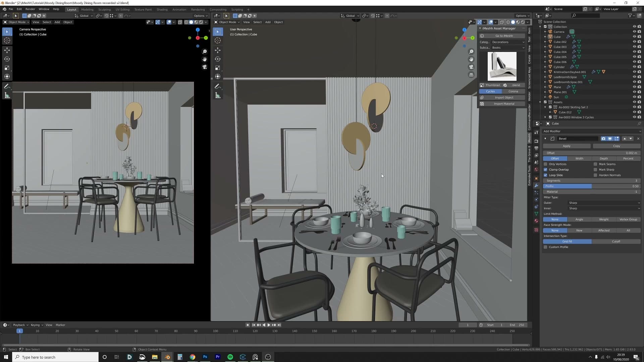Click the Apply button on Bevel modifier

[x=567, y=146]
